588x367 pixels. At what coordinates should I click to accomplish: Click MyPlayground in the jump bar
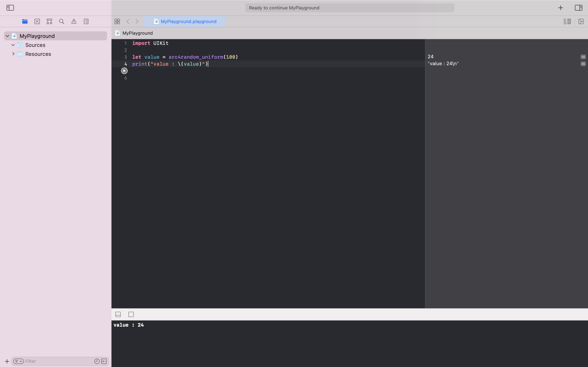[x=137, y=33]
